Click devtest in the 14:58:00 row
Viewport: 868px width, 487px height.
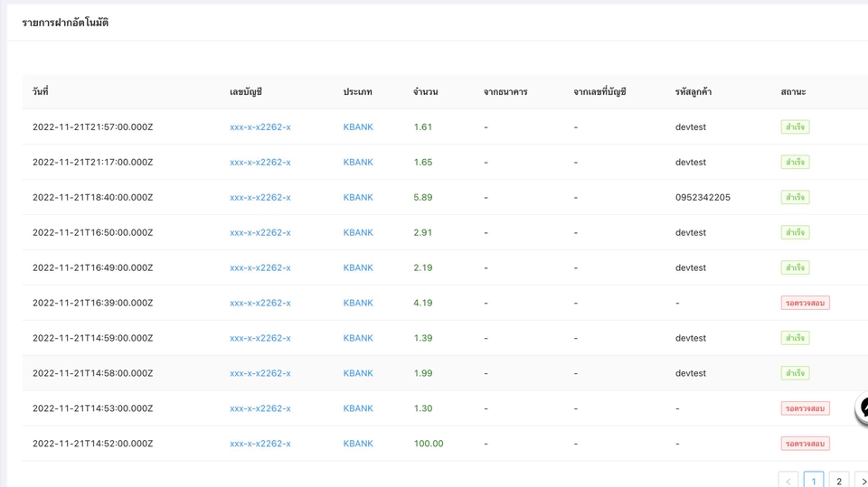[690, 373]
